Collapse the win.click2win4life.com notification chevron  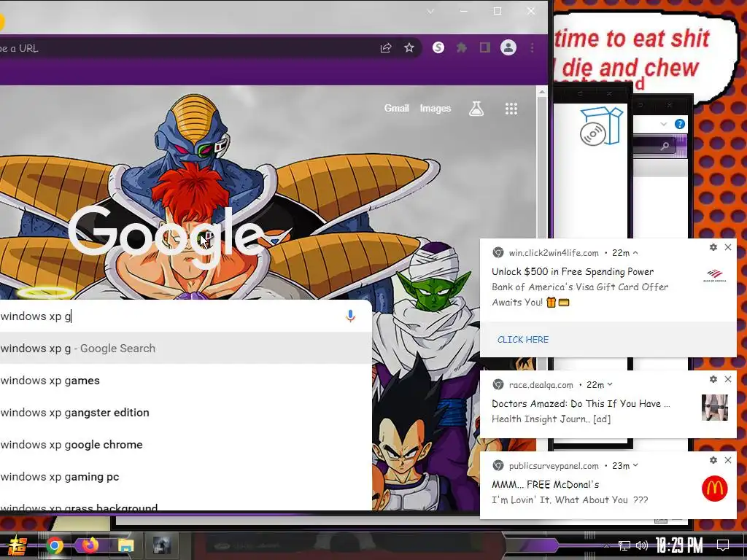click(x=635, y=253)
